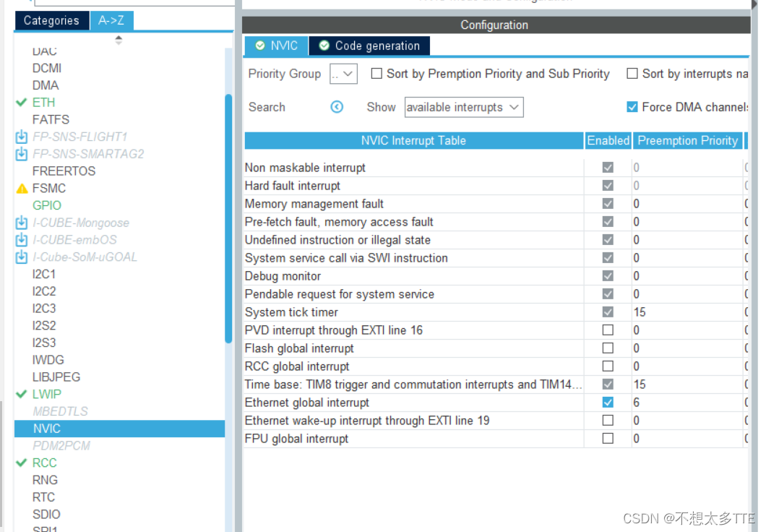The image size is (766, 532).
Task: Click the download icon beside FP-SNS-FLIGHT1
Action: click(21, 136)
